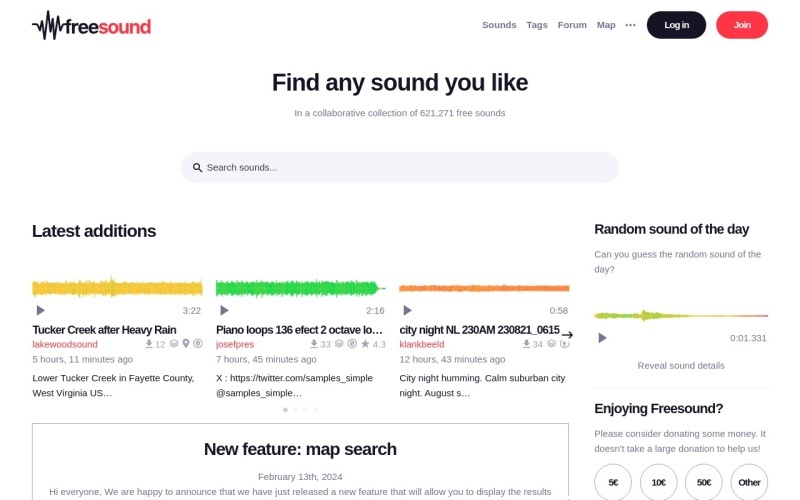The width and height of the screenshot is (800, 500).
Task: Seek in yellow Tucker Creek waveform
Action: tap(117, 288)
